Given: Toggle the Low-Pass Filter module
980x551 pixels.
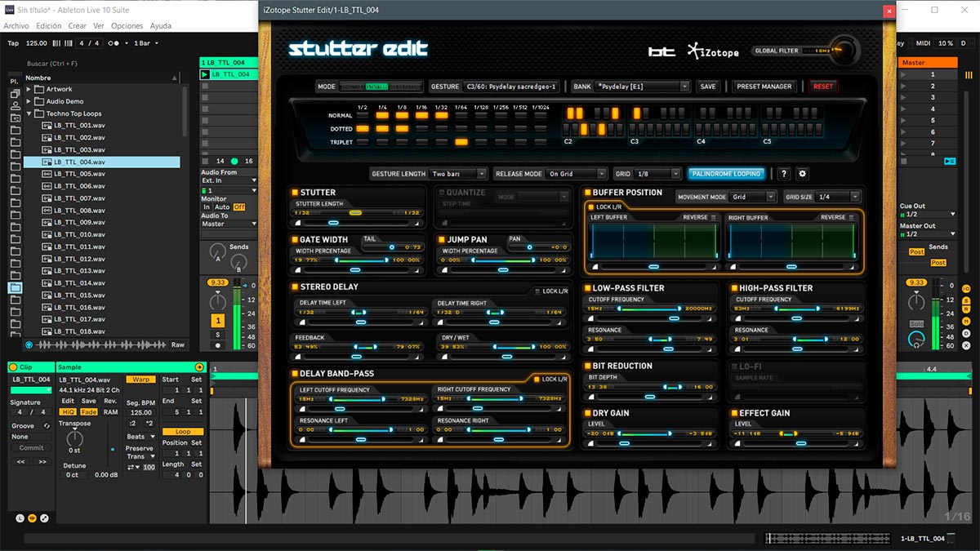Looking at the screenshot, I should coord(587,288).
